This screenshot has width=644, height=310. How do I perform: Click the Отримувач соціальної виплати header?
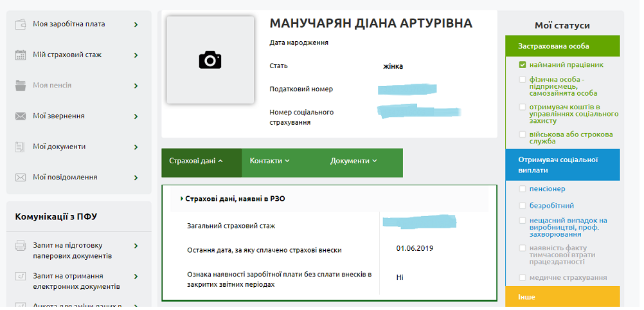(x=562, y=165)
